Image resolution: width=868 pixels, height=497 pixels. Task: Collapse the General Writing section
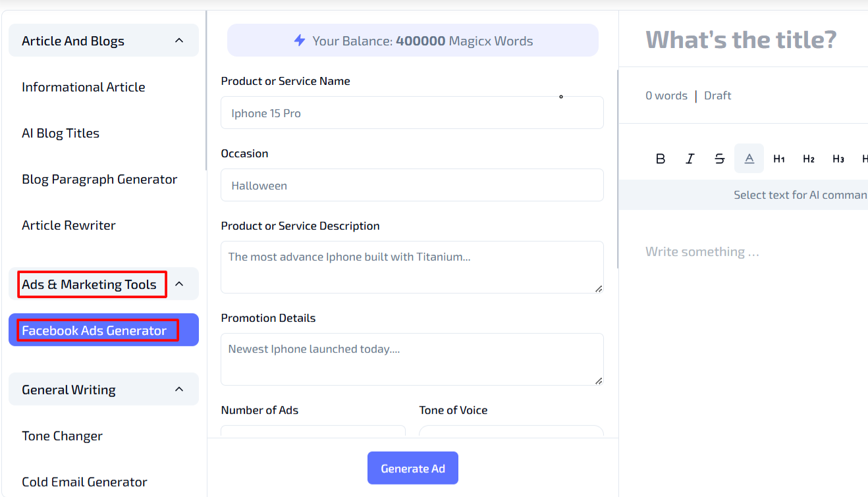[103, 390]
